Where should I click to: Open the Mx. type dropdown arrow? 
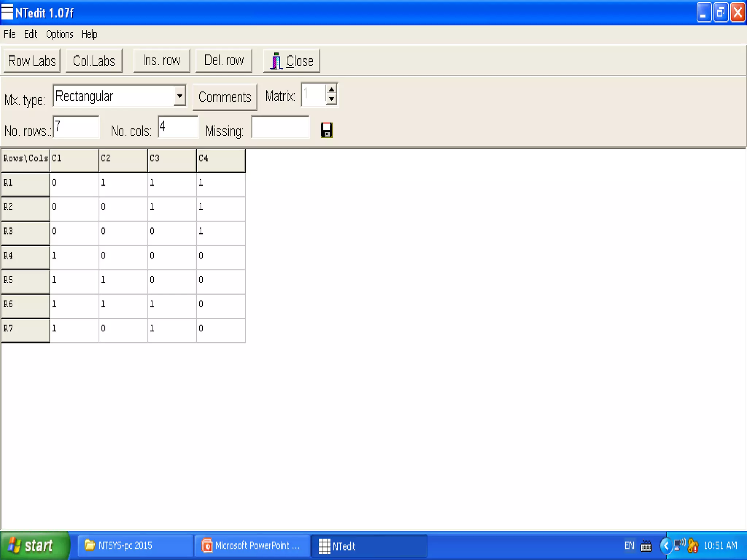pos(179,96)
